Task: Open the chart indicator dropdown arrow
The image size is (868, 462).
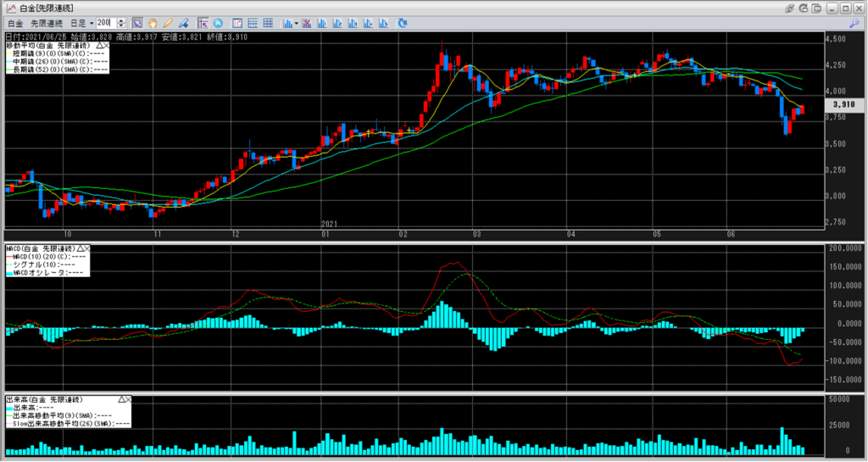Action: pos(295,22)
